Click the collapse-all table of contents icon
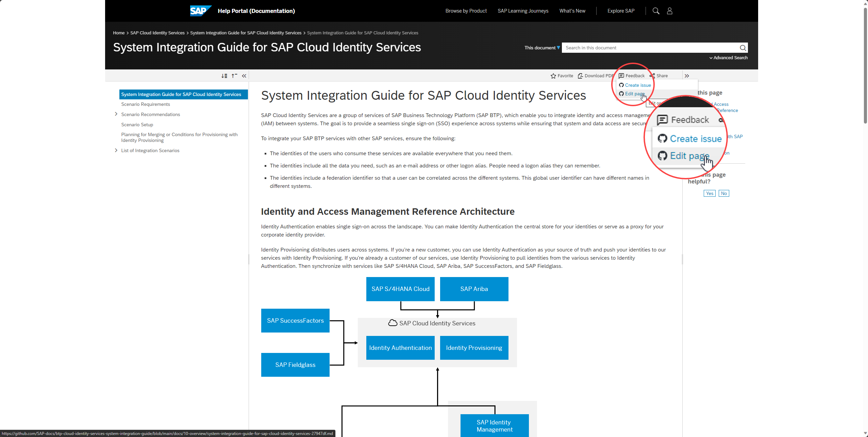This screenshot has width=868, height=437. 234,76
